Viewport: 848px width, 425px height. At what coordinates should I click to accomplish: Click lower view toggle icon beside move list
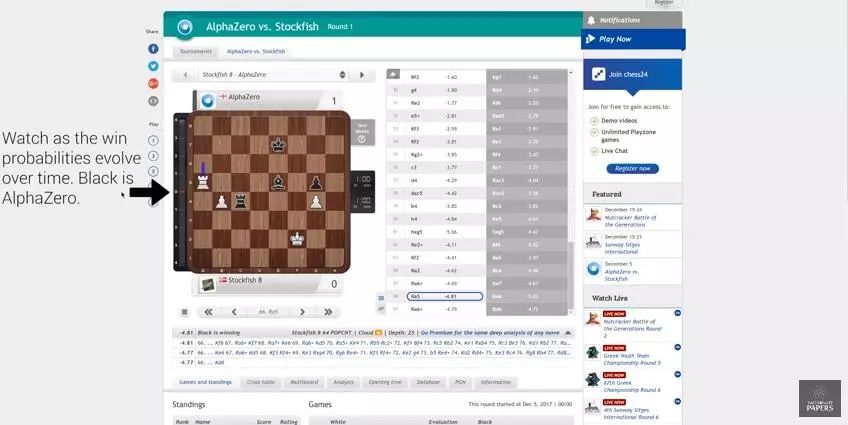[381, 308]
